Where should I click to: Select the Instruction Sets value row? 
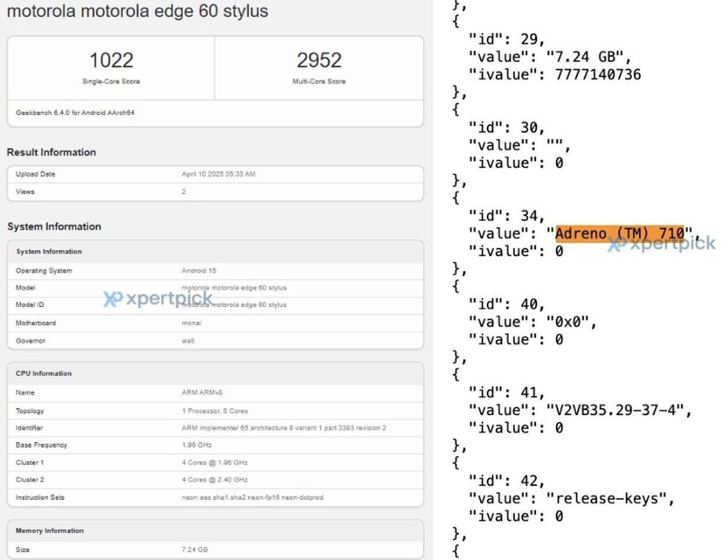tap(252, 497)
